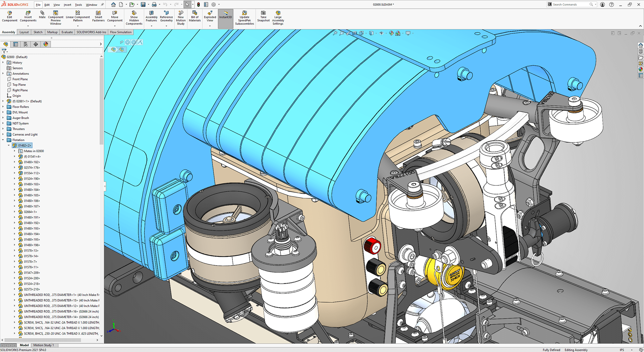Screen dimensions: 644x352
Task: Open the Smart Fasteners tool
Action: tap(98, 15)
